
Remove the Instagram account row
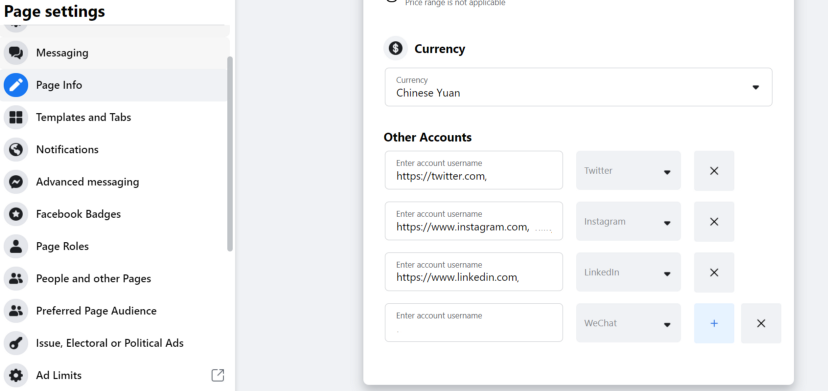[x=714, y=221]
